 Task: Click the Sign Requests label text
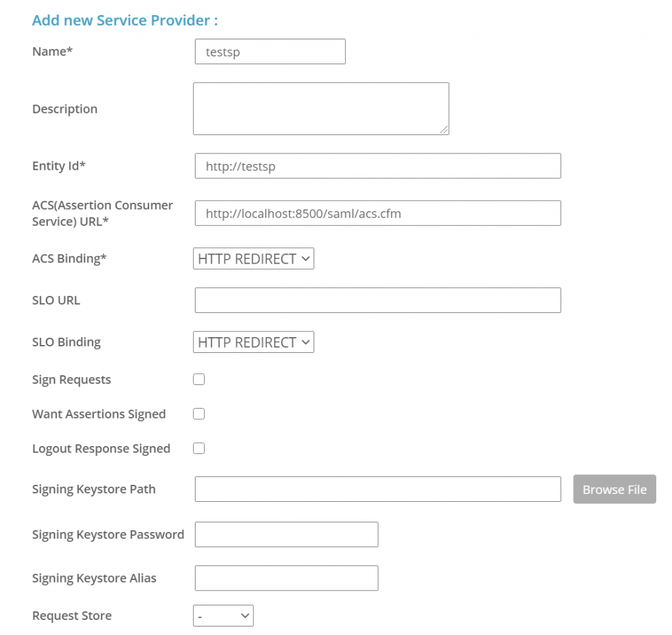[x=72, y=380]
